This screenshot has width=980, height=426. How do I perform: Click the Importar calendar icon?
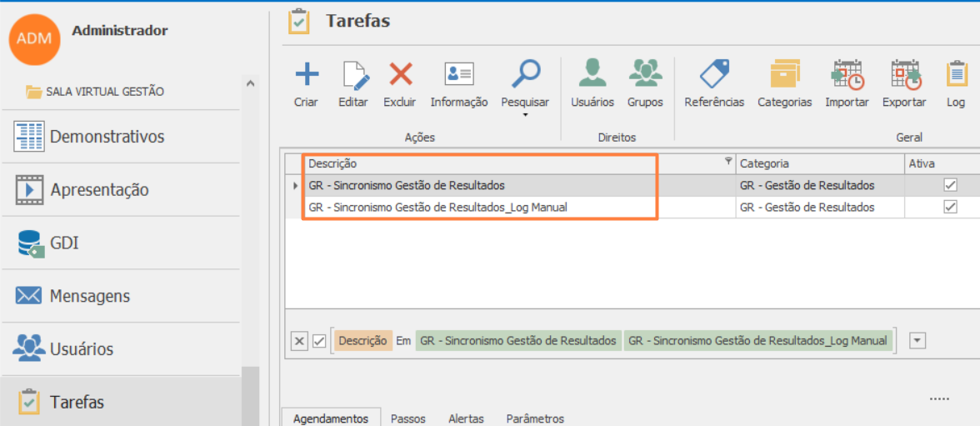(847, 75)
